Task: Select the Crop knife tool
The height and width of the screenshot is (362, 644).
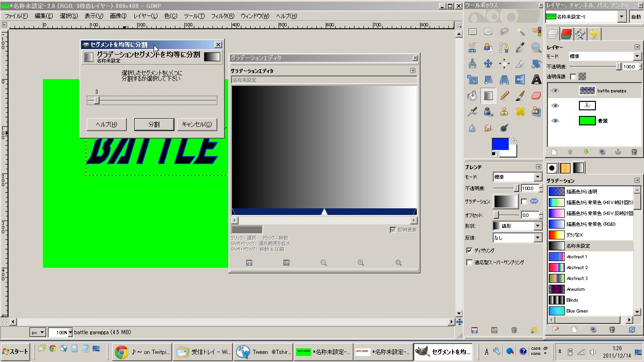Action: tap(520, 64)
